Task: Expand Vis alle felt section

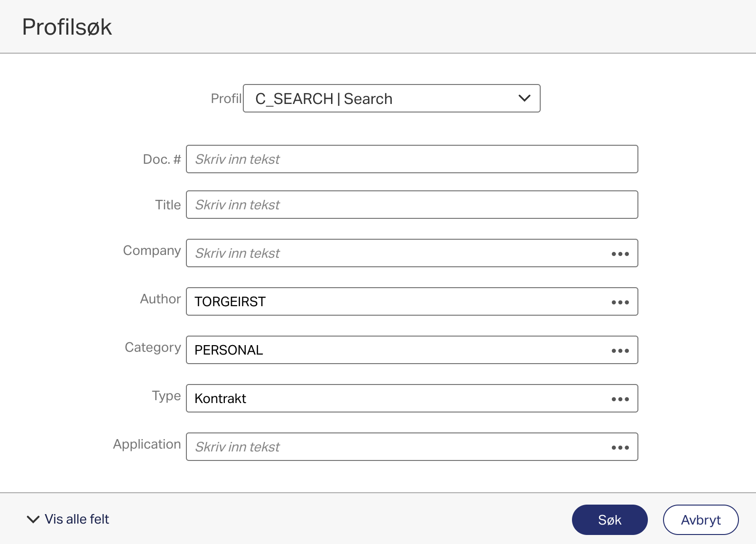Action: click(68, 519)
